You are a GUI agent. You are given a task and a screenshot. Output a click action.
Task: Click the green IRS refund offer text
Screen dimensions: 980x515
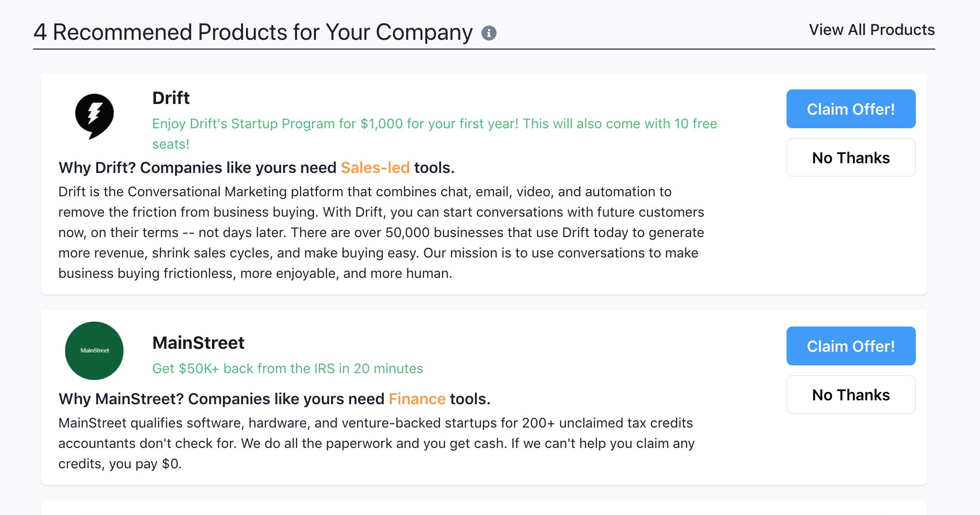tap(287, 368)
